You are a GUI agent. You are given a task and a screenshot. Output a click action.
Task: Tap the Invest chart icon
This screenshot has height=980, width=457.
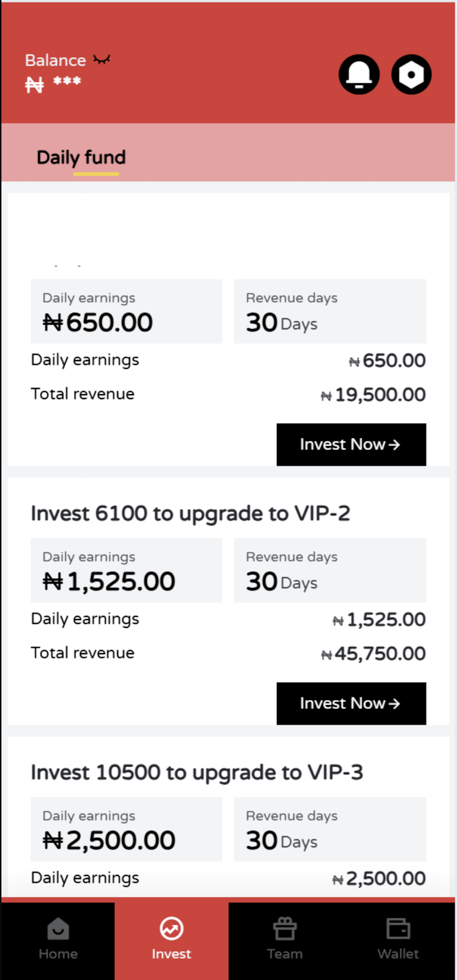coord(171,929)
